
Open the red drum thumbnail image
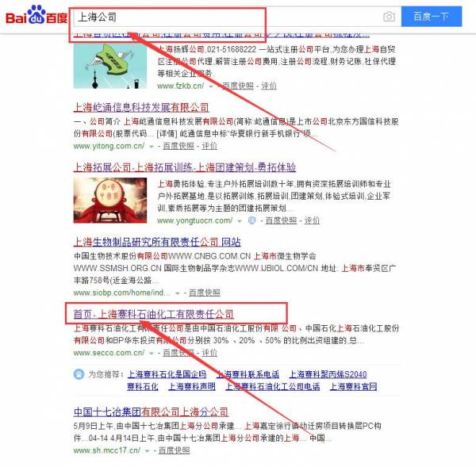click(x=110, y=201)
